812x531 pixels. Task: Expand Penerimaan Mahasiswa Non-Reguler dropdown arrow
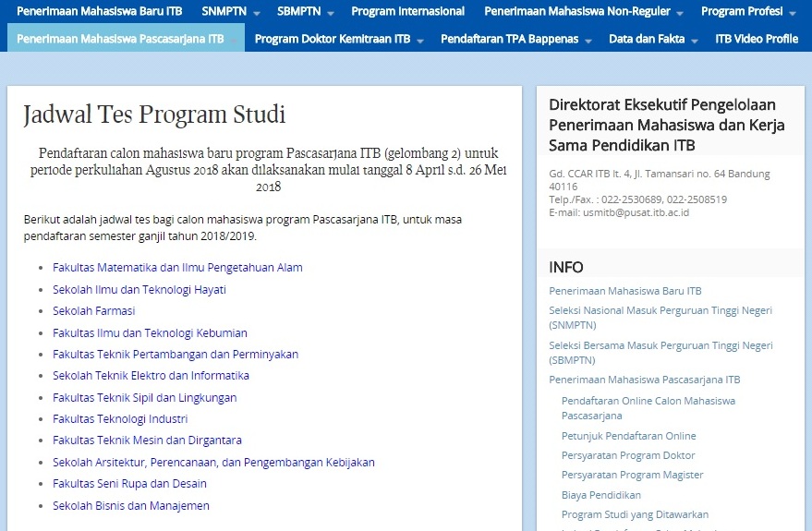click(679, 13)
